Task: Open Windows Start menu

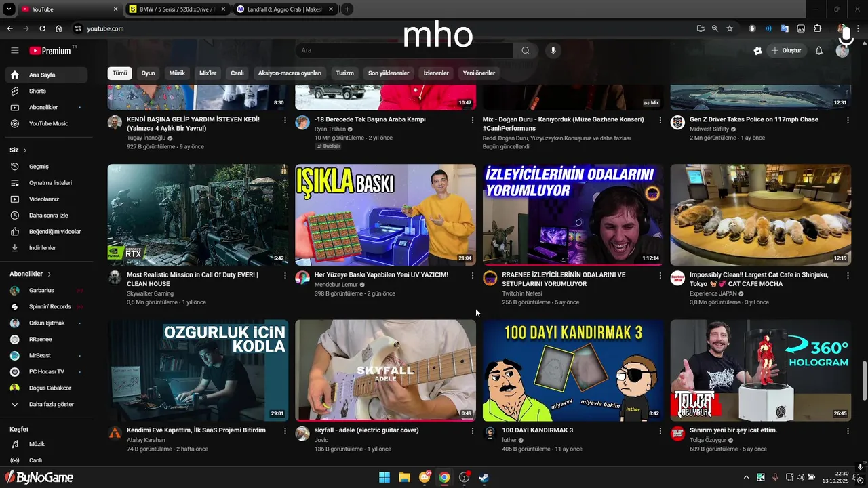Action: [384, 477]
